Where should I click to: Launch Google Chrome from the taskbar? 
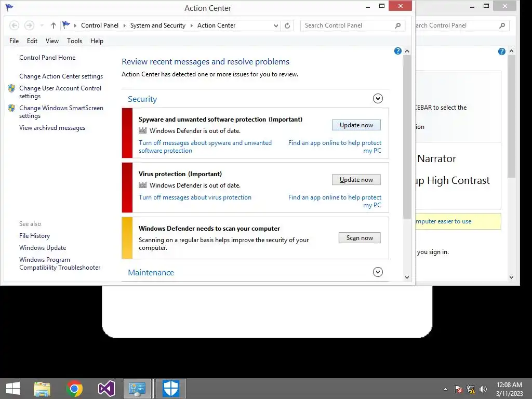(74, 389)
